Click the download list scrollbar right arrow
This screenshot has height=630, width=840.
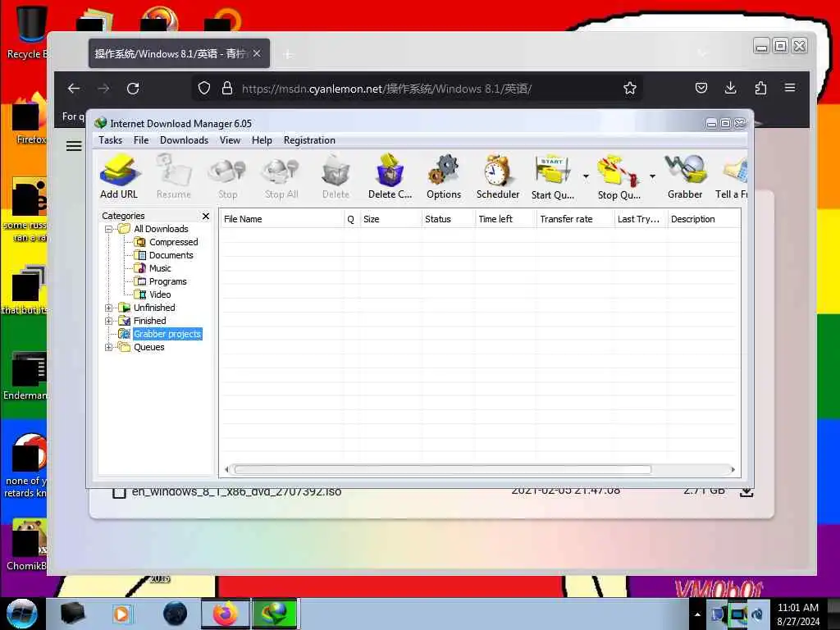point(733,470)
